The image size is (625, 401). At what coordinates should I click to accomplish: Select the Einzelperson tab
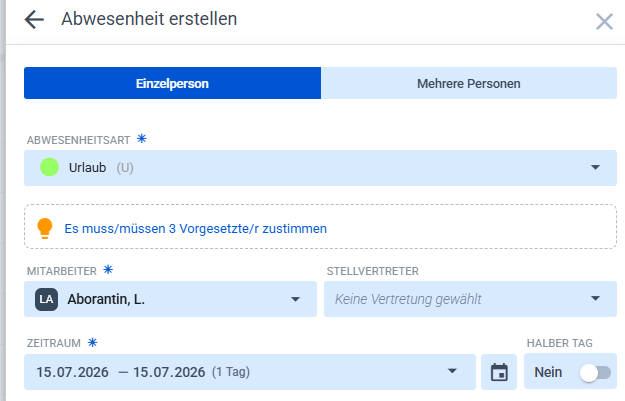tap(172, 83)
